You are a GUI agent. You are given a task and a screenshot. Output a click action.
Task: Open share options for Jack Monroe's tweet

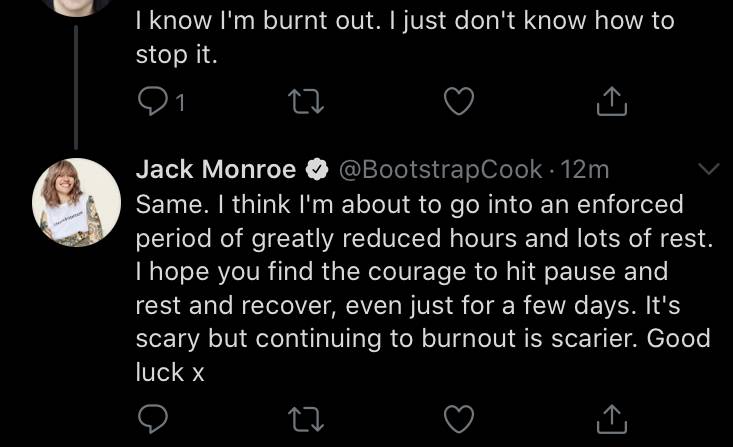click(x=611, y=418)
